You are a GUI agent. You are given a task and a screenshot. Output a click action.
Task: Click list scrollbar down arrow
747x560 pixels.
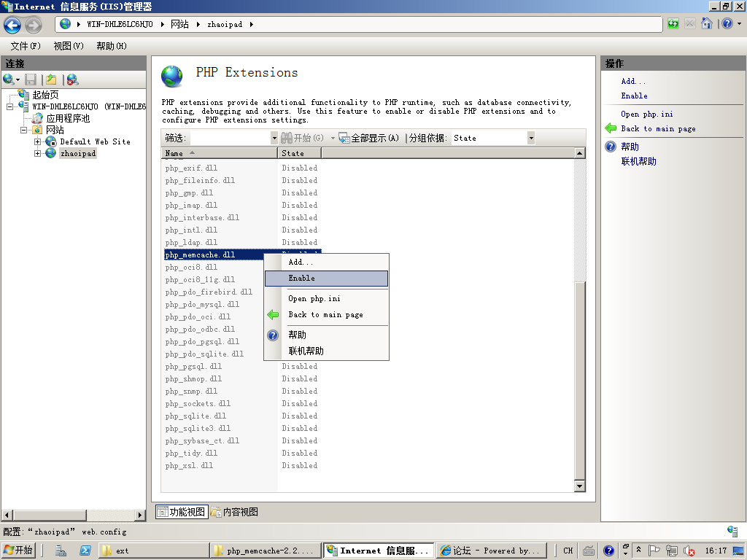coord(579,486)
